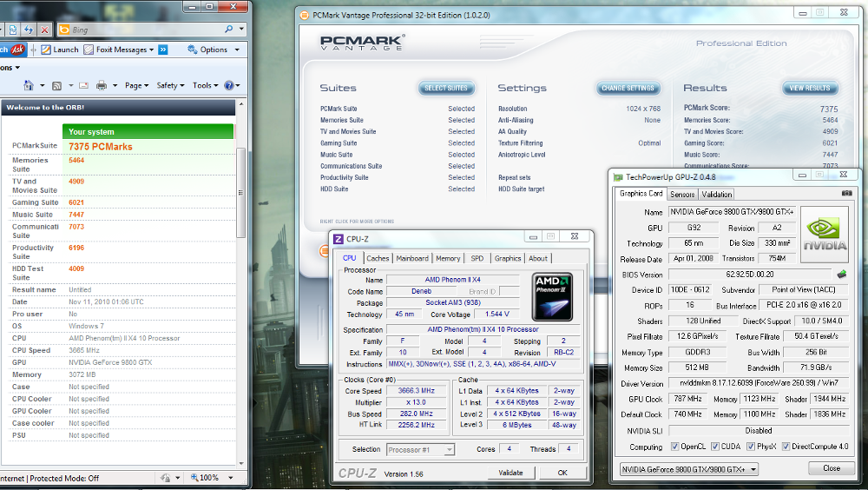Click the GPU-Z BIOS Version field

point(750,275)
